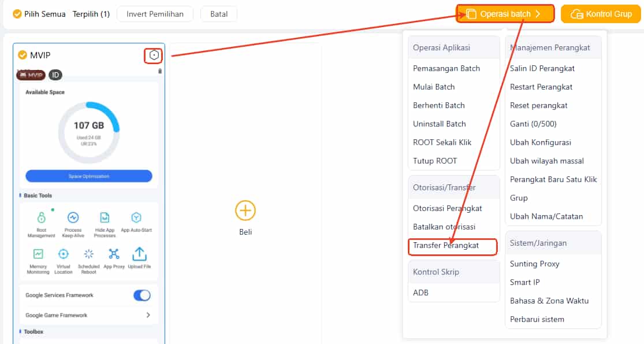Disable Google Services Framework switch

pyautogui.click(x=142, y=295)
